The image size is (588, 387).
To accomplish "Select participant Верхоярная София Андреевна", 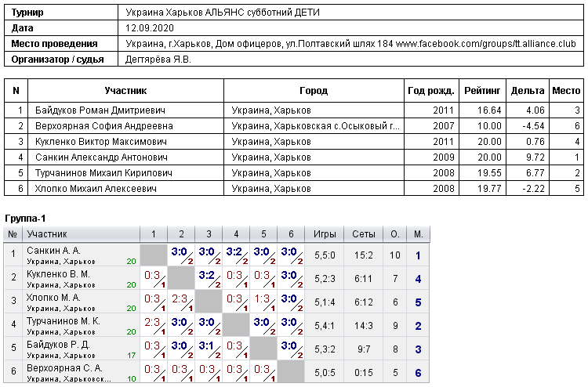I will tap(103, 126).
